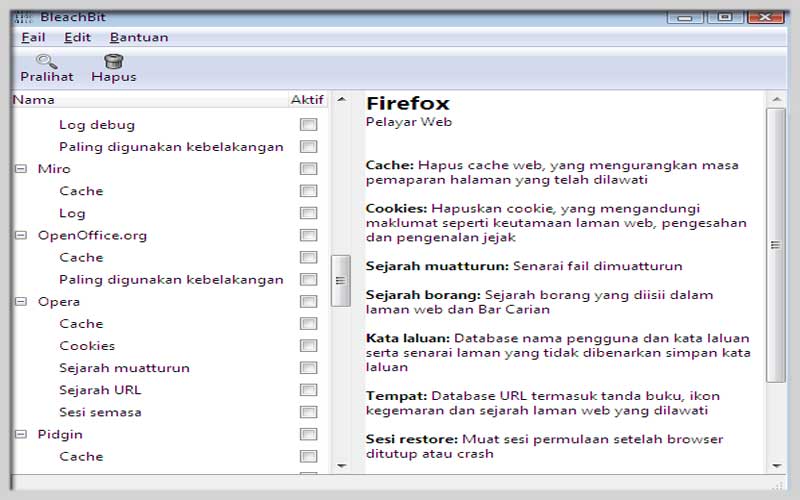The width and height of the screenshot is (800, 500).
Task: Enable the Log debug checkbox
Action: [308, 124]
